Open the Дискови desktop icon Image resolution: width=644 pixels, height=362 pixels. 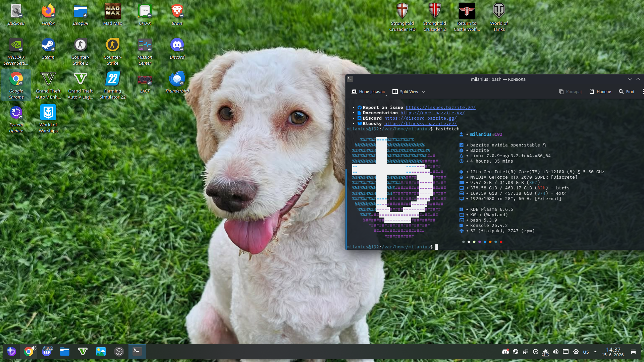click(16, 15)
